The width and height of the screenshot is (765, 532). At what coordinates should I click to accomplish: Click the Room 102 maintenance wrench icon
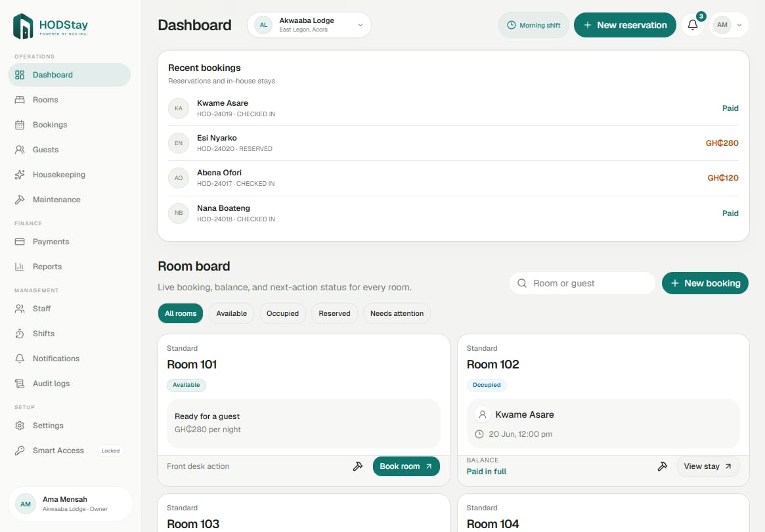pos(662,466)
